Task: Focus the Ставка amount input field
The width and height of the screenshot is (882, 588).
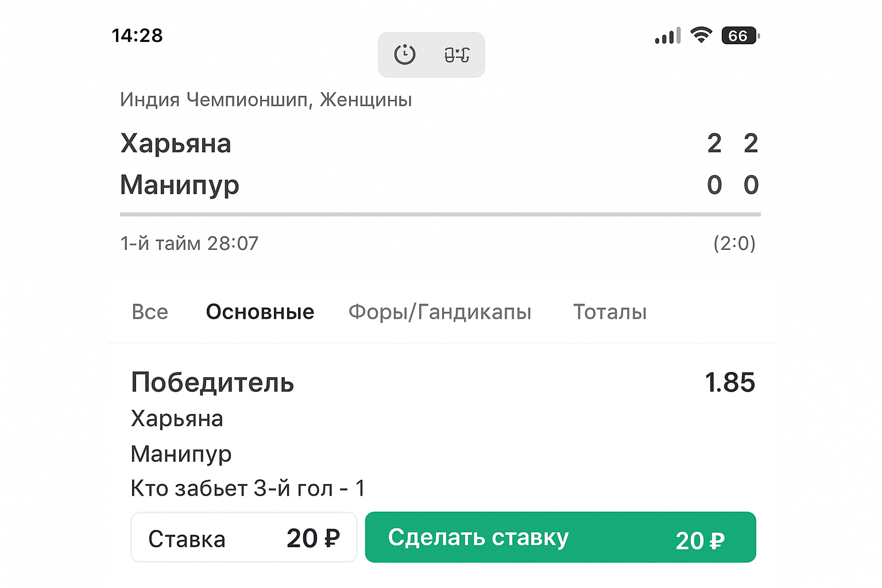Action: point(244,538)
